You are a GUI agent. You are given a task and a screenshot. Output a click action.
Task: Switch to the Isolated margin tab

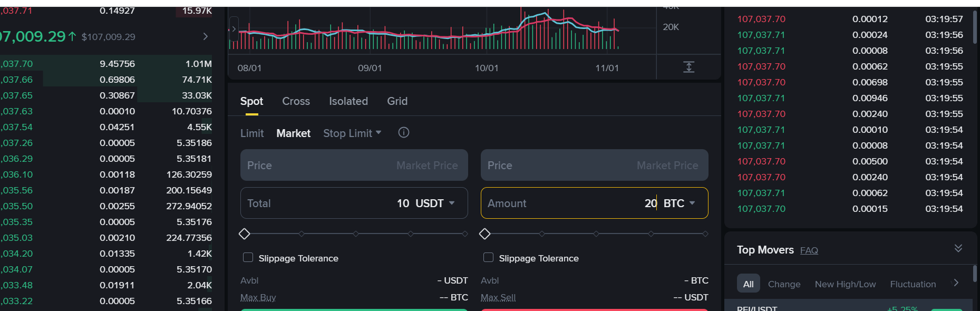coord(348,101)
